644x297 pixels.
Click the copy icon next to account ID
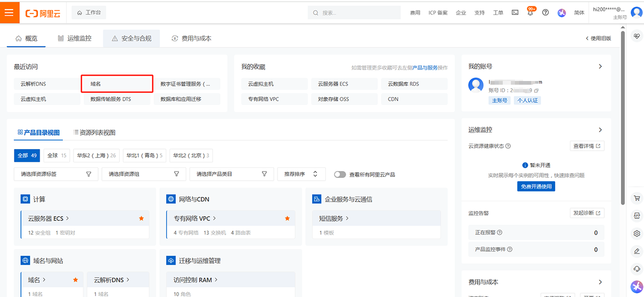click(536, 91)
